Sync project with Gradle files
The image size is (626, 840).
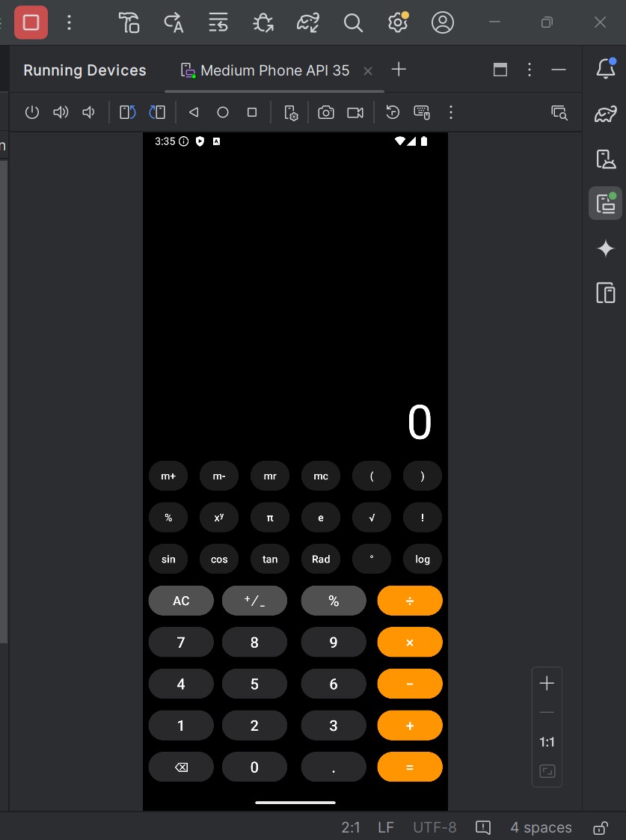click(307, 22)
